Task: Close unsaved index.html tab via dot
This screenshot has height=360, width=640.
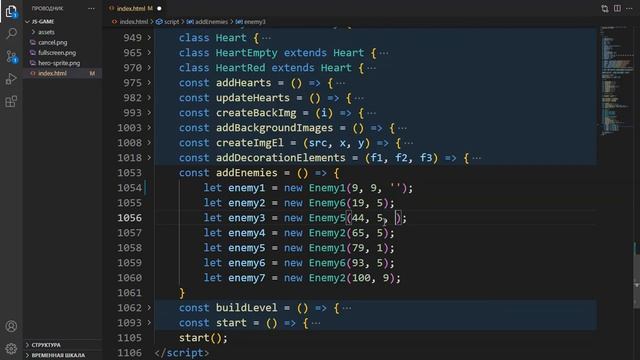Action: [159, 8]
